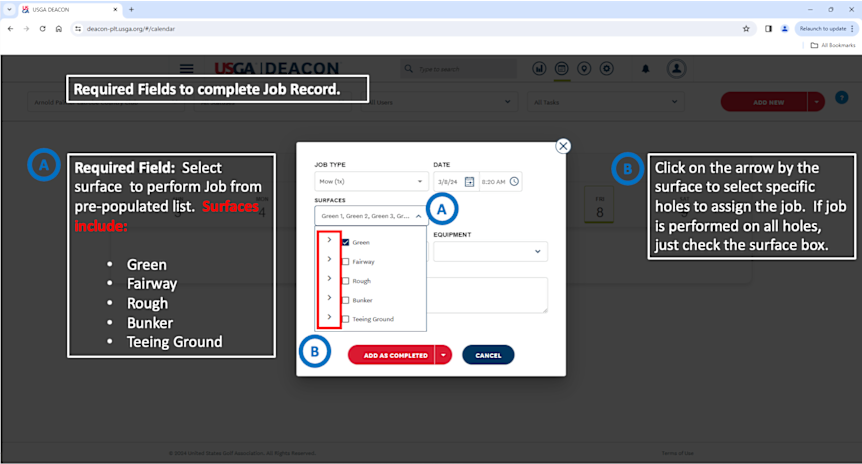Image resolution: width=862 pixels, height=464 pixels.
Task: Open the Add New split-button arrow
Action: click(x=816, y=102)
